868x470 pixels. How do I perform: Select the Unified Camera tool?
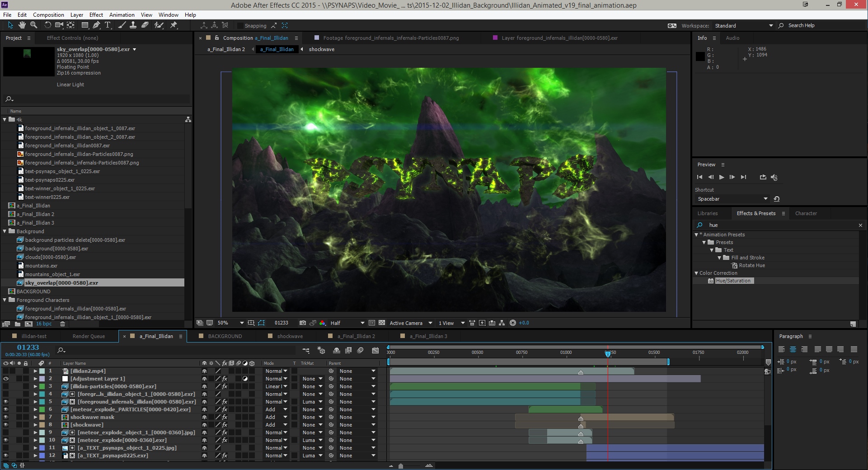[x=59, y=25]
